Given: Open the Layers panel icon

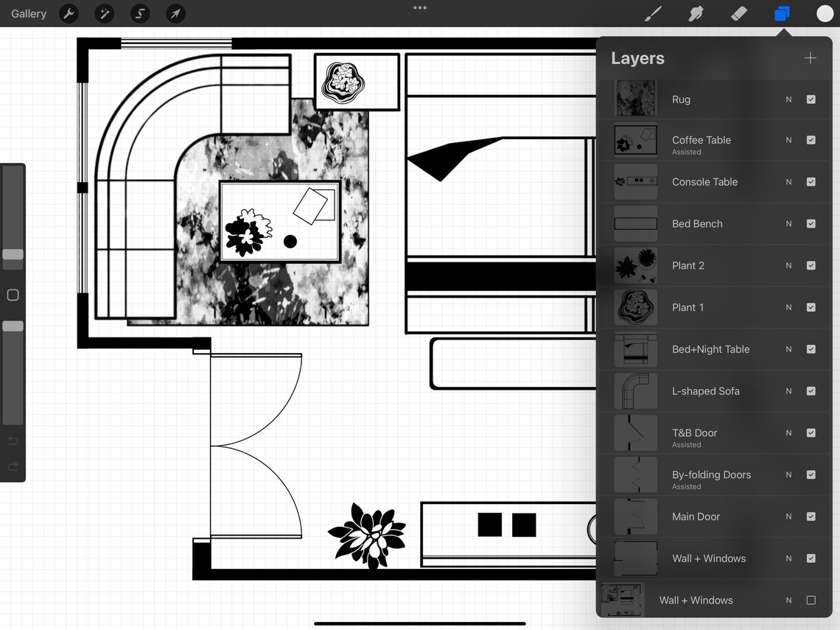Looking at the screenshot, I should point(782,13).
